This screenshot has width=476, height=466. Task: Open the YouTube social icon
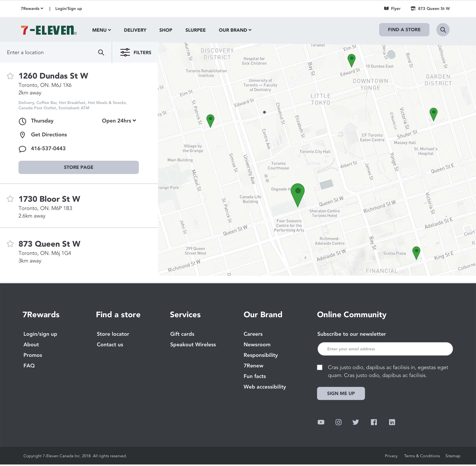tap(321, 422)
